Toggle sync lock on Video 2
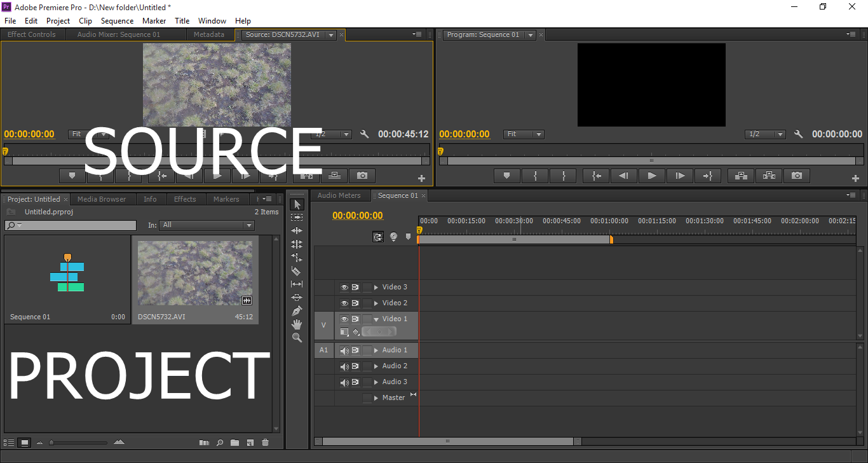Screen dimensions: 868x463 [355, 303]
